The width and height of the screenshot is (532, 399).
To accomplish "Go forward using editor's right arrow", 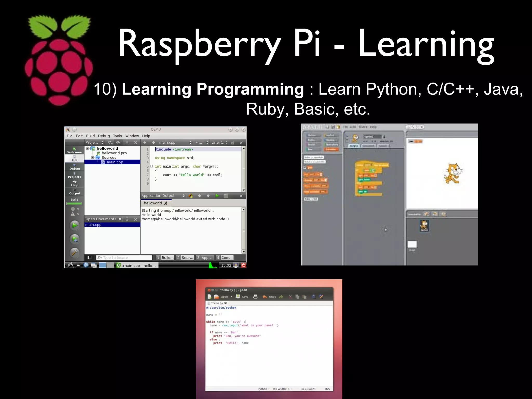I will 154,143.
